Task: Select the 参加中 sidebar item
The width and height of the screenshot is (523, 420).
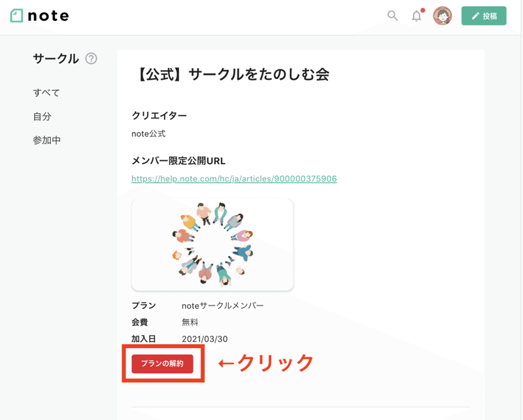Action: [48, 140]
